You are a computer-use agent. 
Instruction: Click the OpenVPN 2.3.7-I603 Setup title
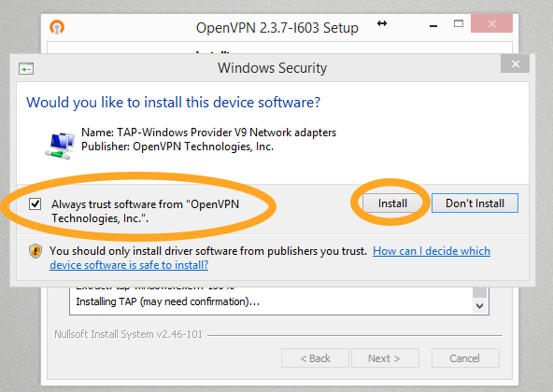coord(277,28)
